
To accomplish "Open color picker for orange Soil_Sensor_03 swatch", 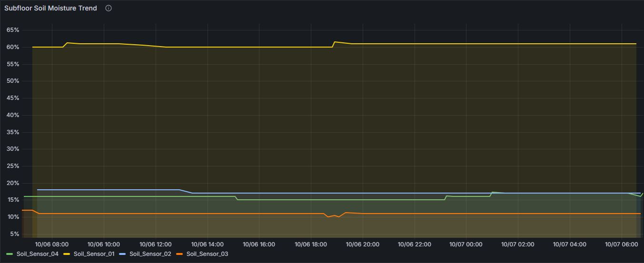I will coord(180,254).
